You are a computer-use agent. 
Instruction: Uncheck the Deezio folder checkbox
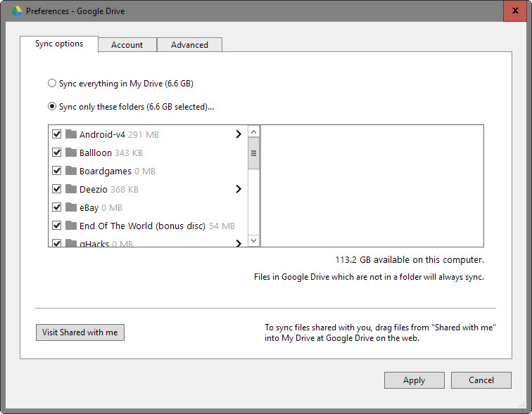pos(57,189)
